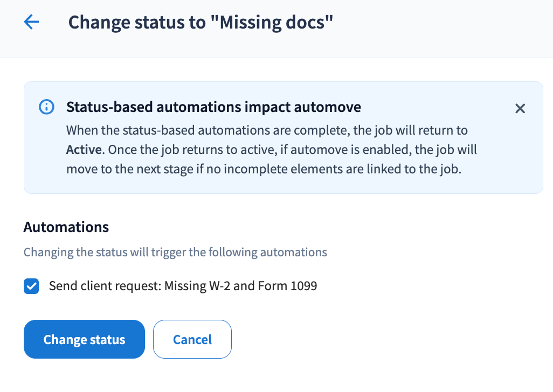Confirm with the Change status button

[x=84, y=339]
